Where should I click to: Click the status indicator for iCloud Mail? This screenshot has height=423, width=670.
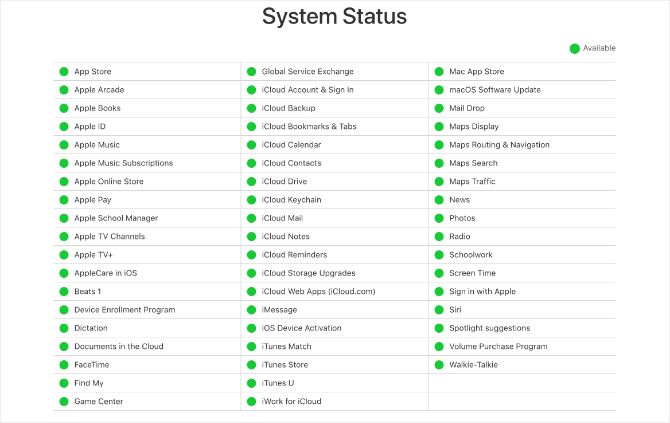tap(252, 218)
